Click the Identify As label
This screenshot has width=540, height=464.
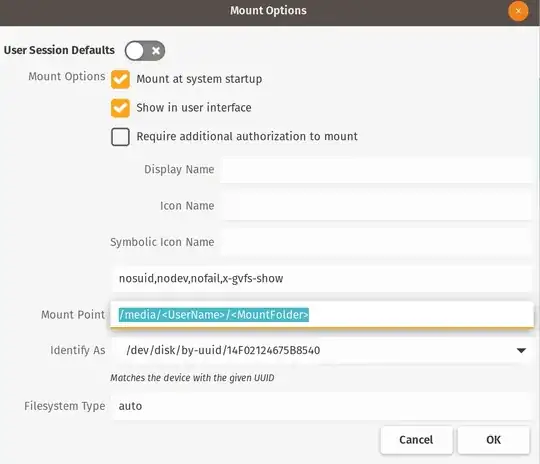point(78,350)
